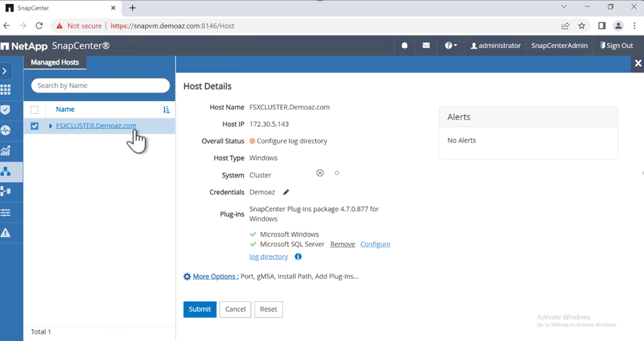Click the Search by Name field
This screenshot has height=341, width=644.
coord(100,86)
